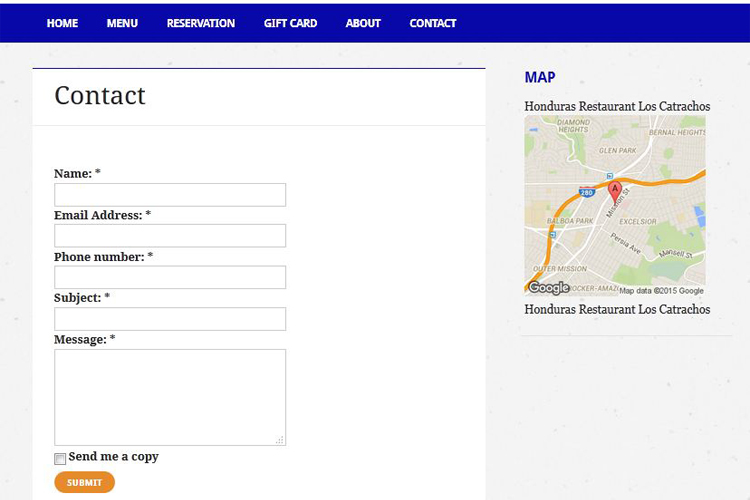Screen dimensions: 750x500
Task: Open the Reservation nav item
Action: (x=201, y=23)
